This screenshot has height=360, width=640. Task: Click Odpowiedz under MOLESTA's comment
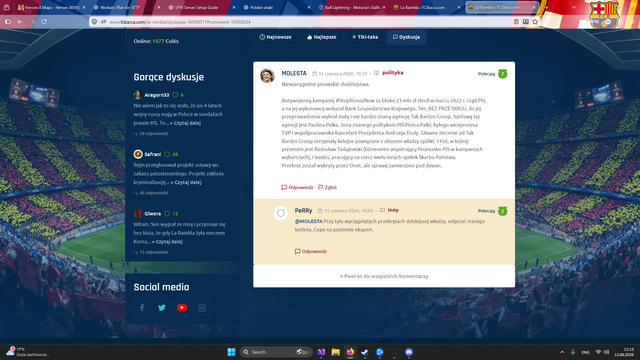click(x=297, y=187)
